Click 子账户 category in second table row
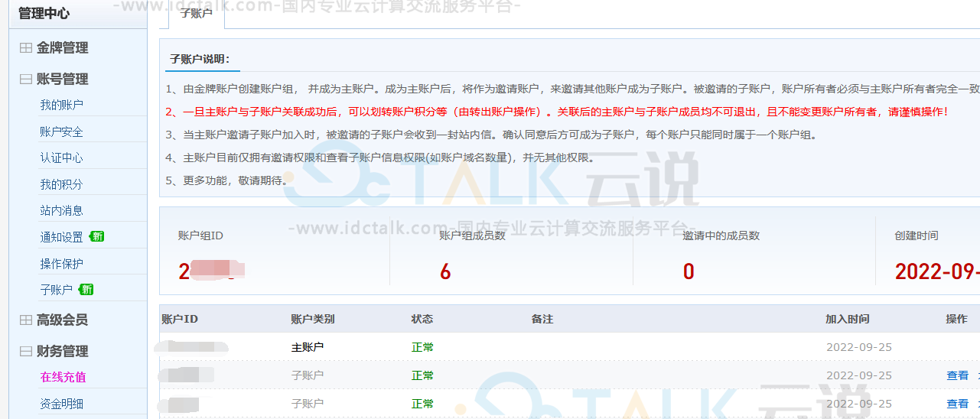This screenshot has width=980, height=419. pyautogui.click(x=308, y=375)
